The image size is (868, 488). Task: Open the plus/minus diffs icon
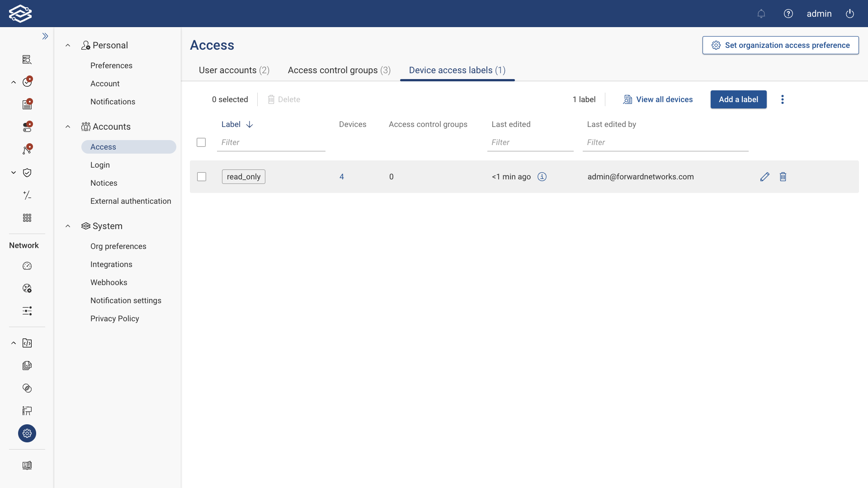(27, 195)
